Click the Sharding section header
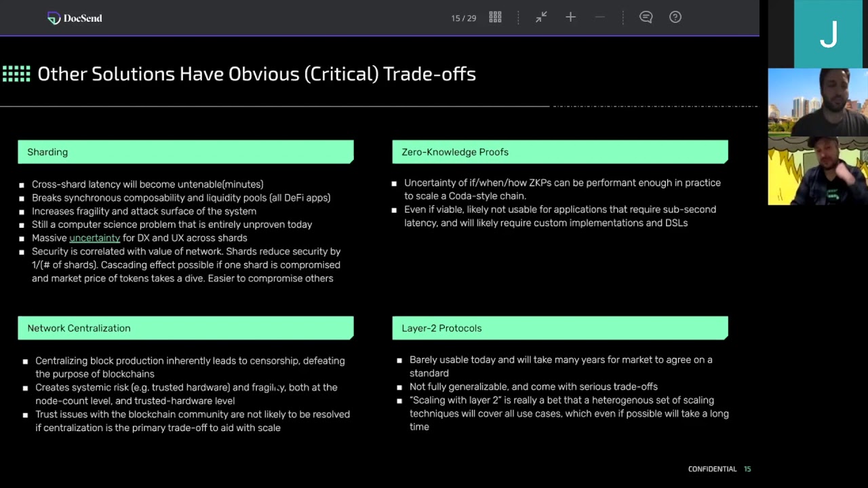This screenshot has width=868, height=488. [x=186, y=152]
